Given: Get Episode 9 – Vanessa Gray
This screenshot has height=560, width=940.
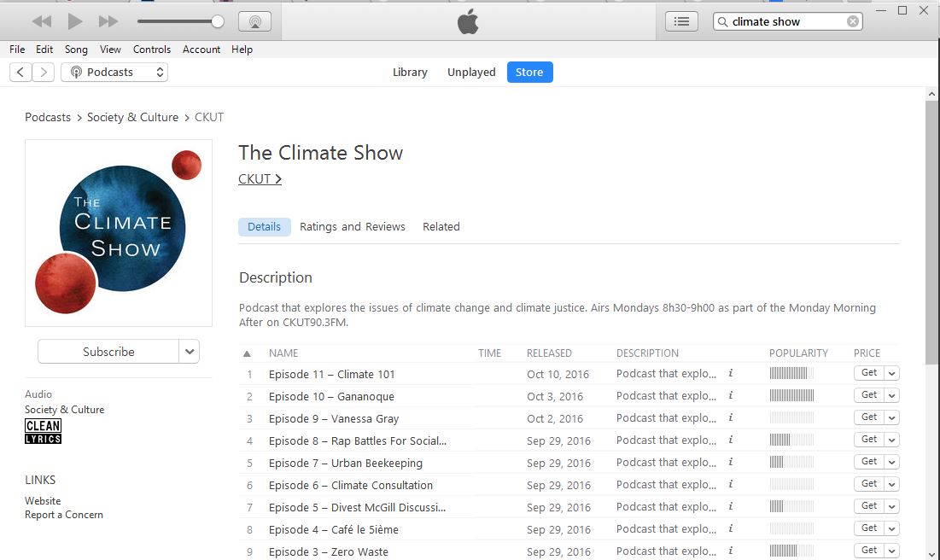Looking at the screenshot, I should (x=868, y=417).
